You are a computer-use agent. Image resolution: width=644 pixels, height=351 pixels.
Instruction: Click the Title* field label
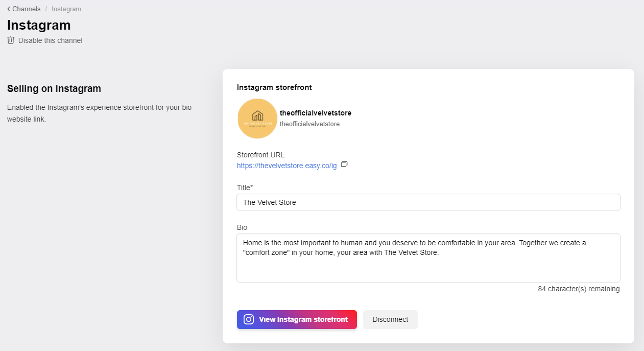(245, 188)
